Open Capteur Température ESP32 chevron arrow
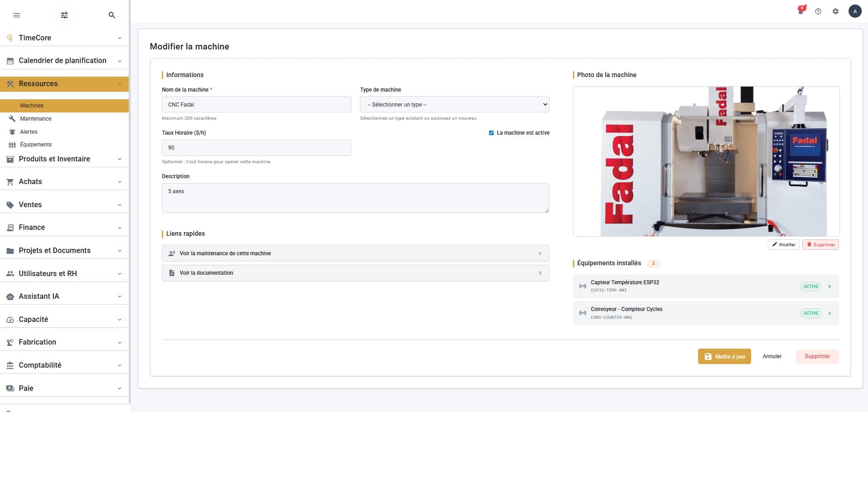The image size is (868, 486). coord(829,287)
